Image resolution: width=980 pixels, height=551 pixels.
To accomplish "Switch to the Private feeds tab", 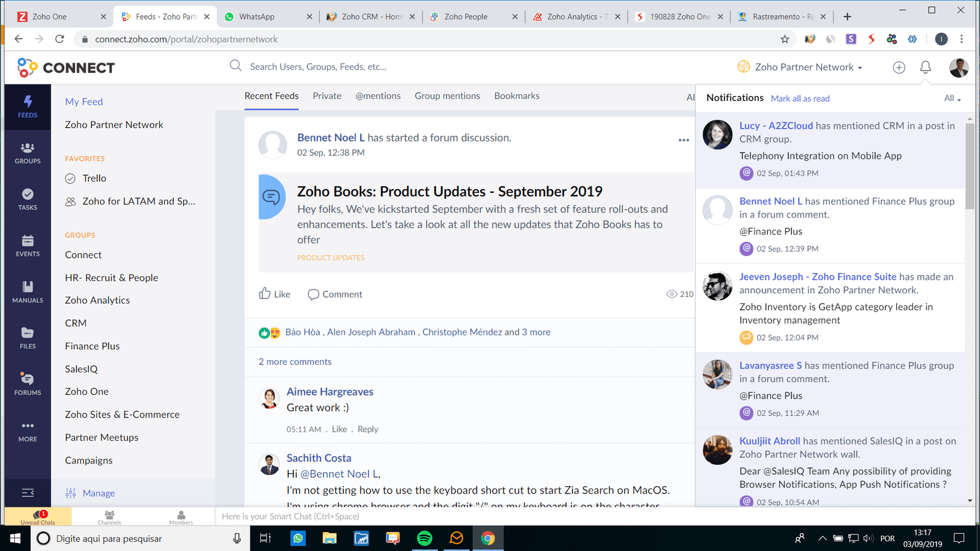I will pos(327,96).
